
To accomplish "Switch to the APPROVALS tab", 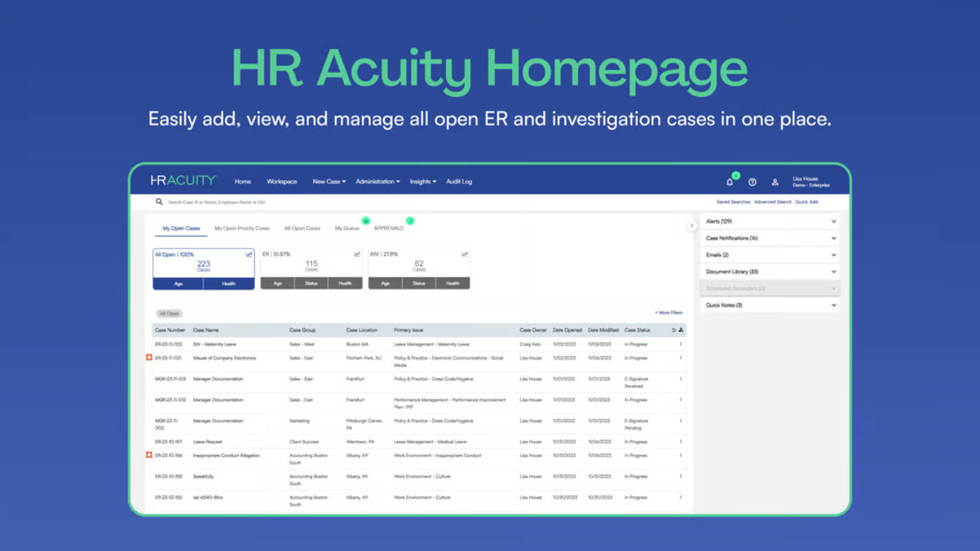I will 389,228.
